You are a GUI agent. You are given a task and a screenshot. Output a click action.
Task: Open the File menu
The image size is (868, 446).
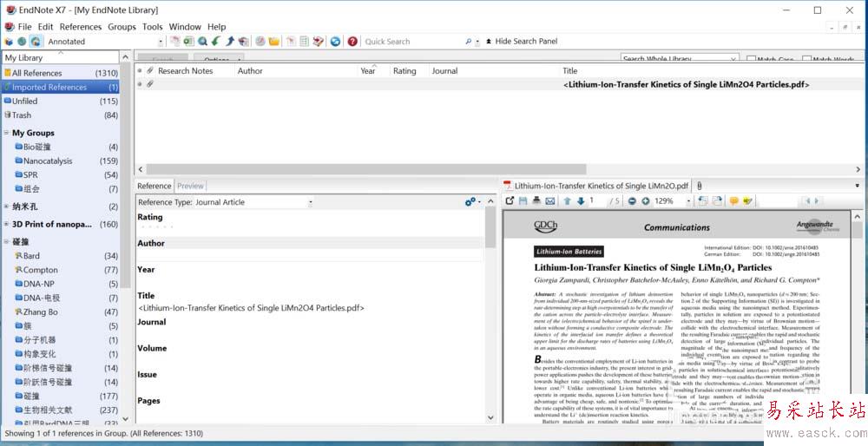click(24, 27)
